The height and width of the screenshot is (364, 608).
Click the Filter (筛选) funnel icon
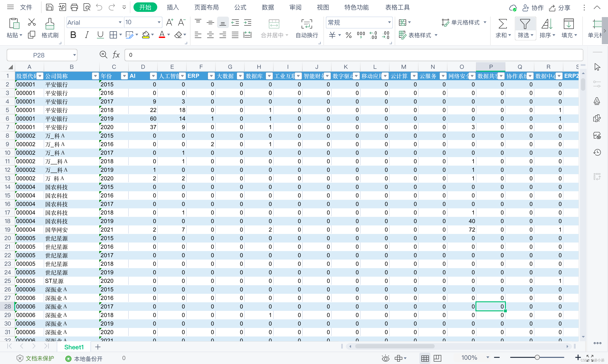pos(525,24)
